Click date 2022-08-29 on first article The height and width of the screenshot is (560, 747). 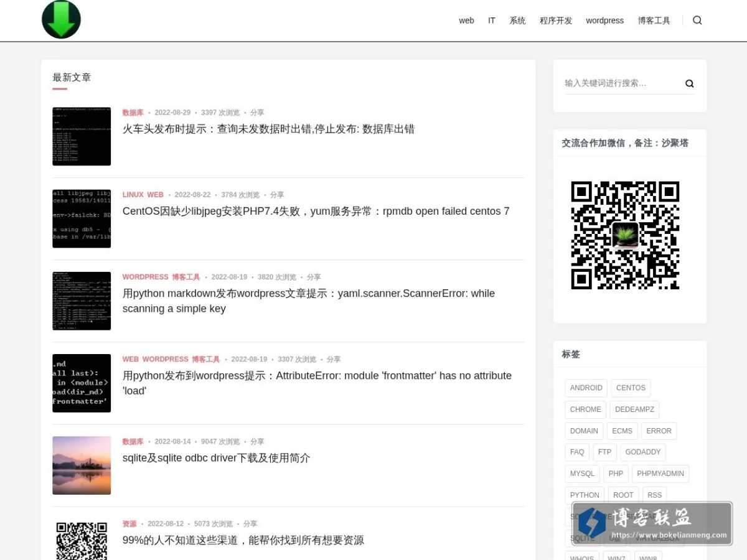point(172,113)
